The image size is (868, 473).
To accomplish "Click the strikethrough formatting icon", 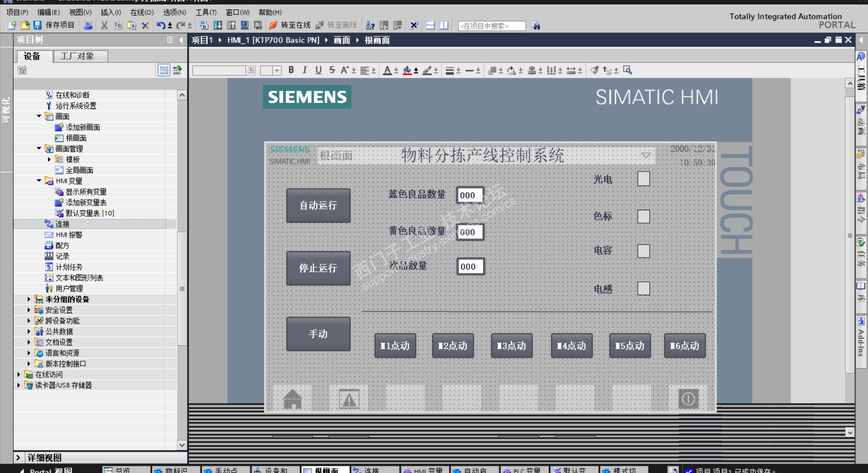I will pyautogui.click(x=332, y=70).
